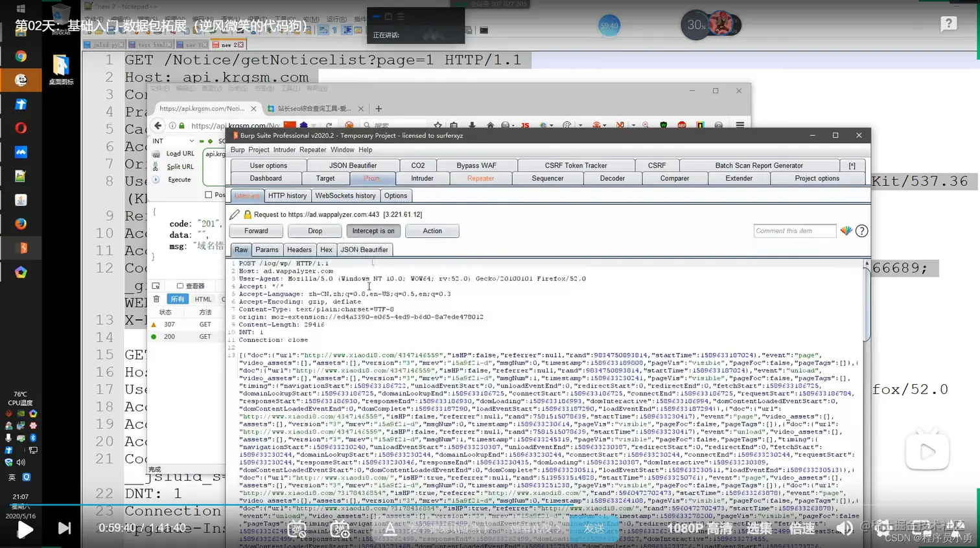Play the video with the player's play button

(x=25, y=530)
